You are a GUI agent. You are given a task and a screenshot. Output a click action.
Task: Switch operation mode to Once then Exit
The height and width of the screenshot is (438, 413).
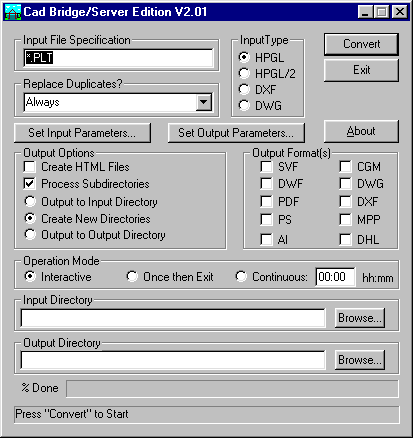click(132, 276)
